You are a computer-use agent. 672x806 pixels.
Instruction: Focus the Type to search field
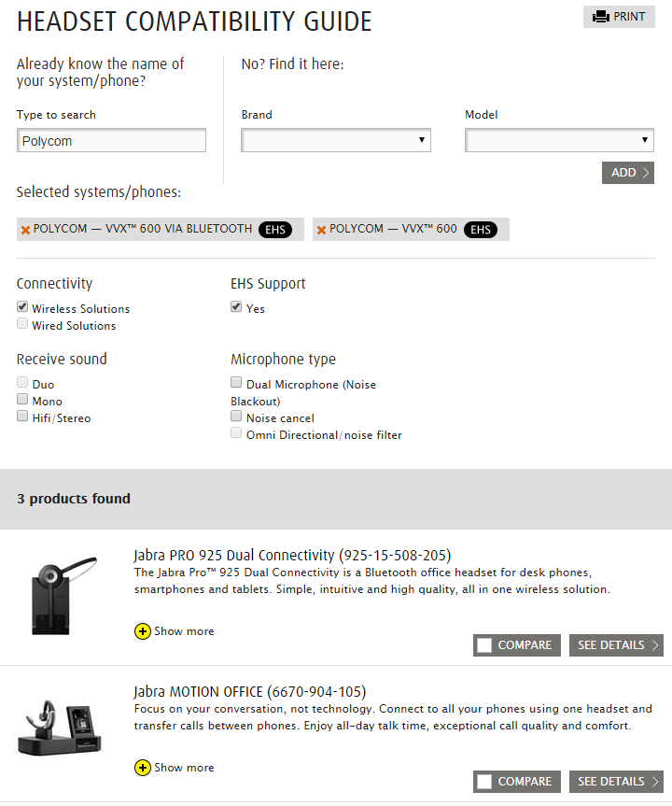[111, 140]
